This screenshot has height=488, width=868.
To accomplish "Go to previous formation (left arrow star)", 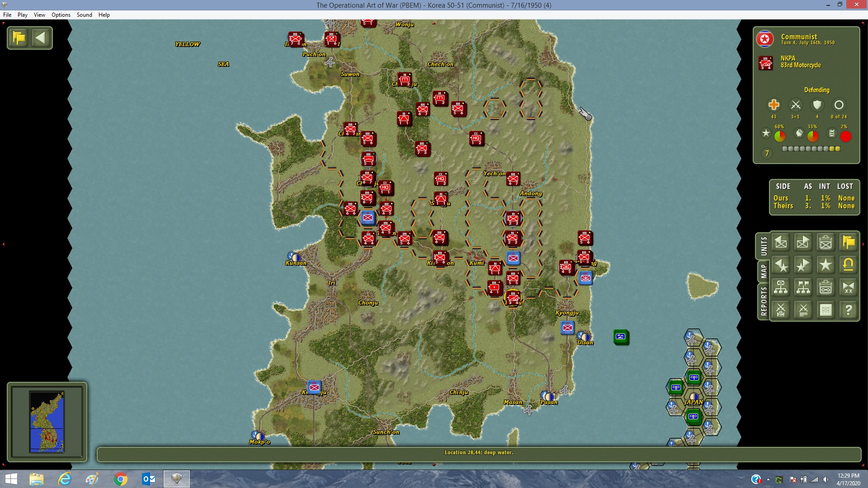I will click(x=781, y=265).
